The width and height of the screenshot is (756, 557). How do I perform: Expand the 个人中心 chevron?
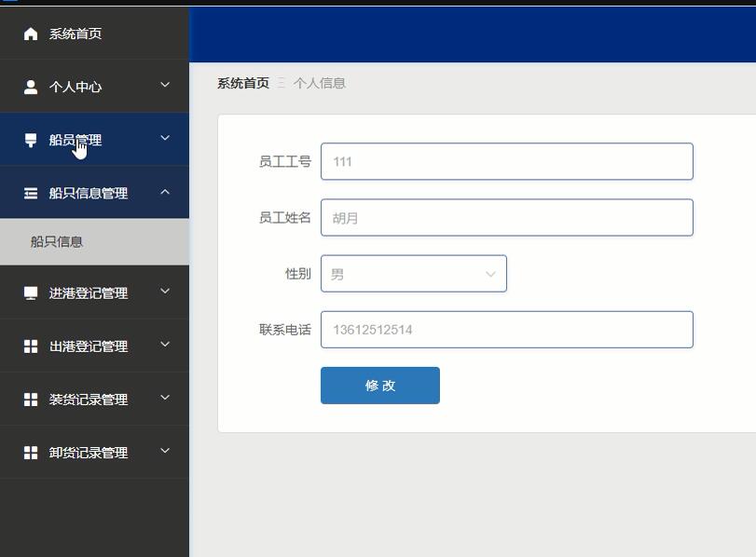(165, 85)
